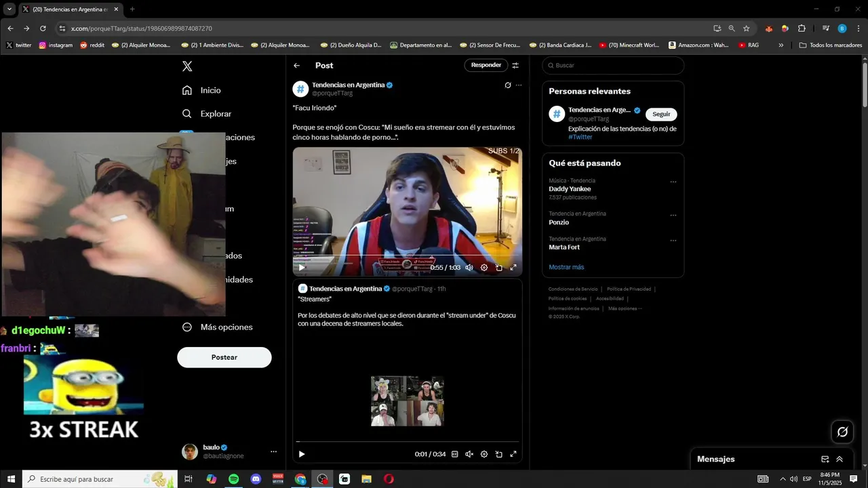Open Todos los marcadores folder

[831, 45]
